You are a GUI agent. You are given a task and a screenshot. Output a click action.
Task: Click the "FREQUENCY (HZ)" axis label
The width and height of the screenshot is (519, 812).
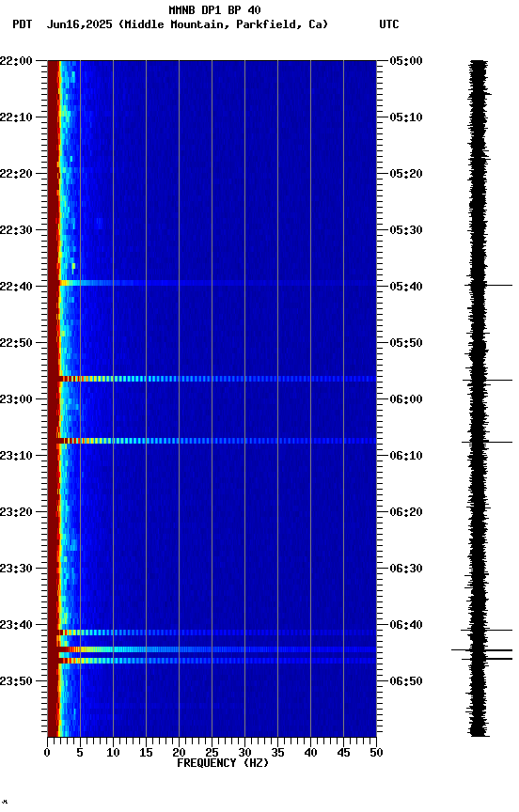pyautogui.click(x=223, y=763)
